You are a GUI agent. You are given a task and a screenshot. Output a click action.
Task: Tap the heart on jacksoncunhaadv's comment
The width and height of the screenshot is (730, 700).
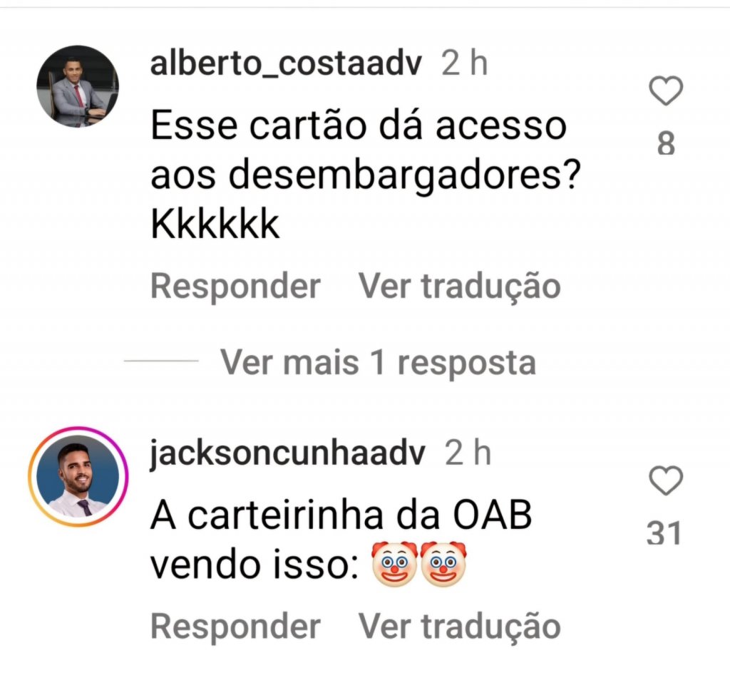click(666, 480)
